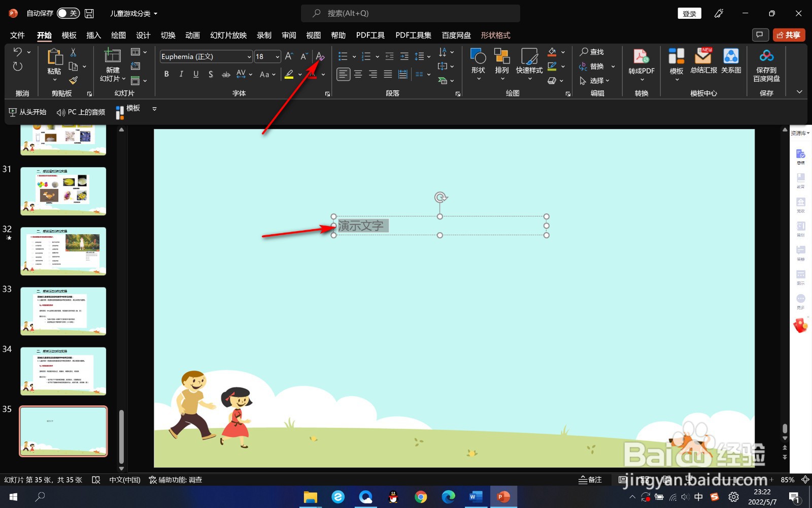Click the Fit slide to window icon
812x508 pixels.
coord(805,480)
